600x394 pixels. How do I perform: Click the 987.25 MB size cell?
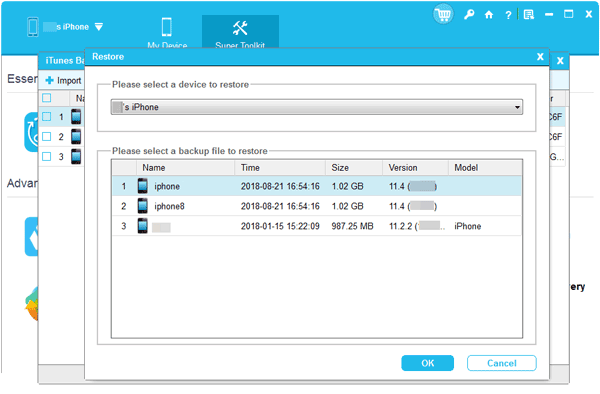point(352,226)
